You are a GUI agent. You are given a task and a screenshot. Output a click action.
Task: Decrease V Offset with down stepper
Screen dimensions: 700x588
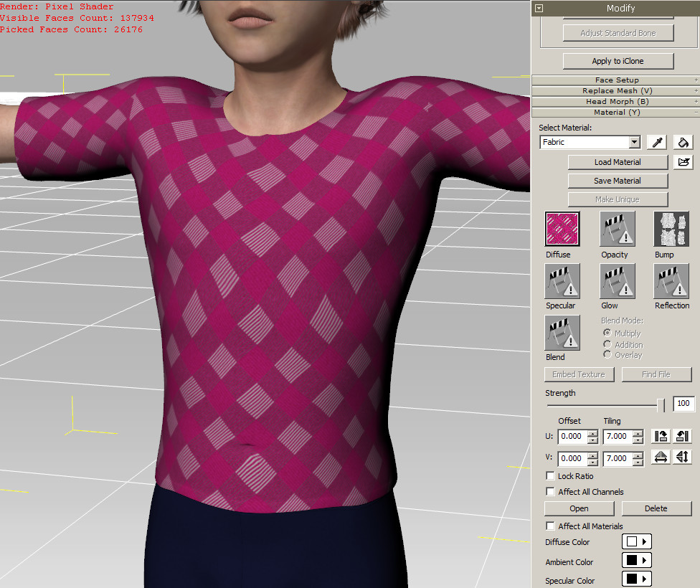tap(592, 463)
